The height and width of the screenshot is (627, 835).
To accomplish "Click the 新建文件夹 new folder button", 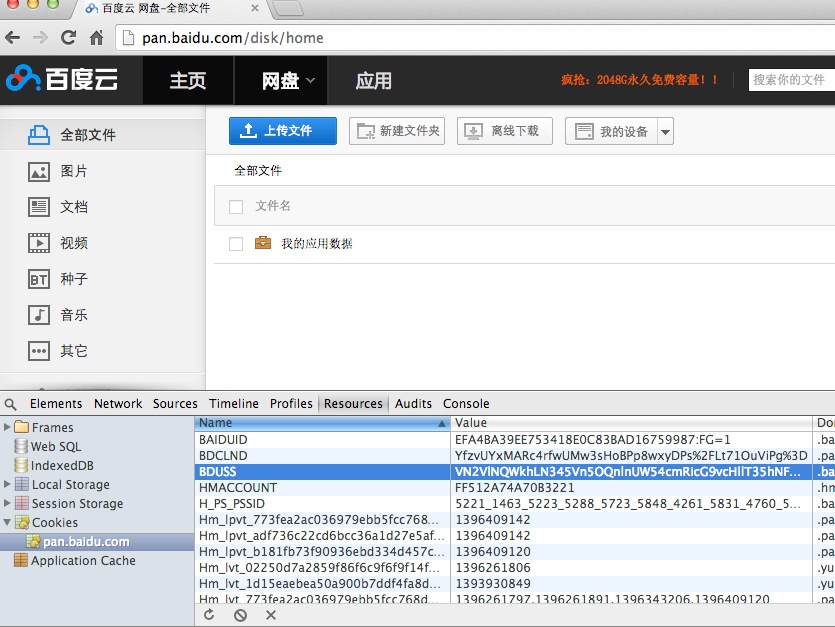I will pyautogui.click(x=397, y=131).
